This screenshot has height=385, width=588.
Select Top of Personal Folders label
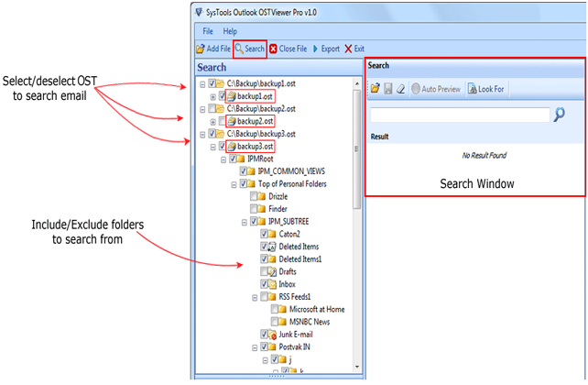(292, 184)
